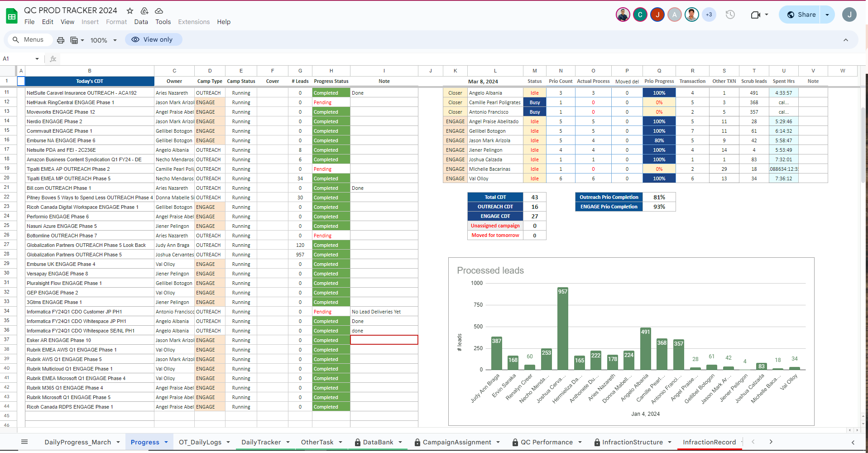868x453 pixels.
Task: Open the Tools menu
Action: [x=163, y=22]
